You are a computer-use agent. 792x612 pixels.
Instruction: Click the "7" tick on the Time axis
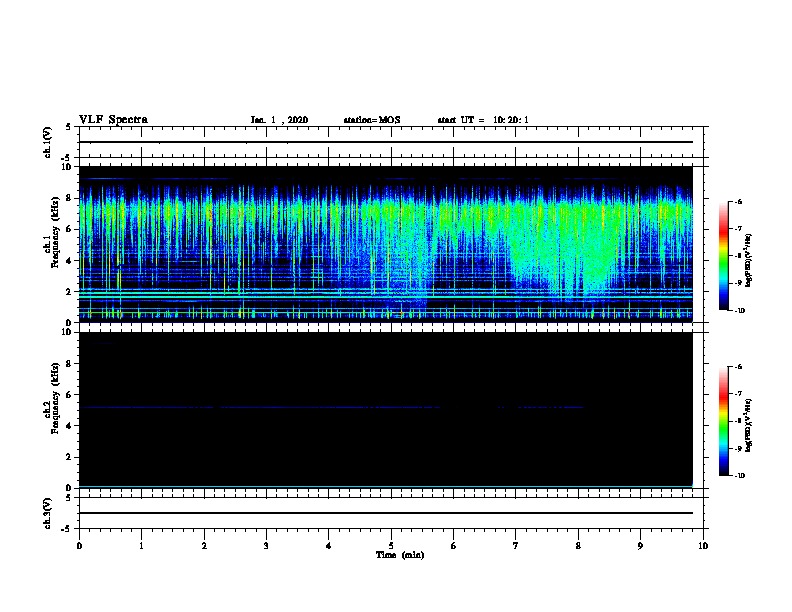click(516, 545)
